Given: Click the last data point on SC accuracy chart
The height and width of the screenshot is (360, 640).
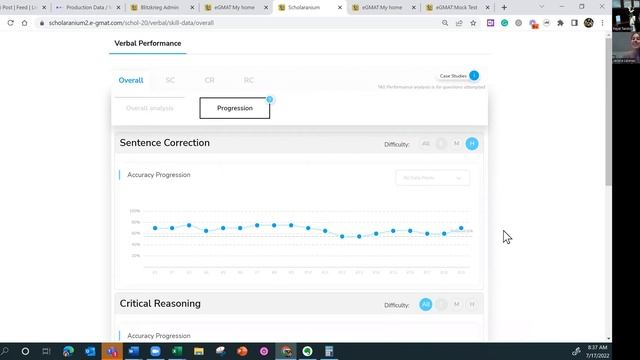Looking at the screenshot, I should 461,228.
